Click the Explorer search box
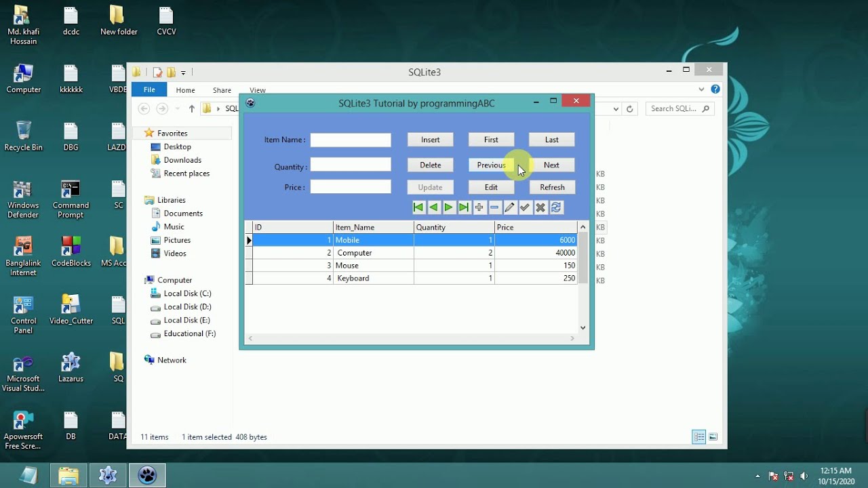This screenshot has width=868, height=488. [x=679, y=108]
